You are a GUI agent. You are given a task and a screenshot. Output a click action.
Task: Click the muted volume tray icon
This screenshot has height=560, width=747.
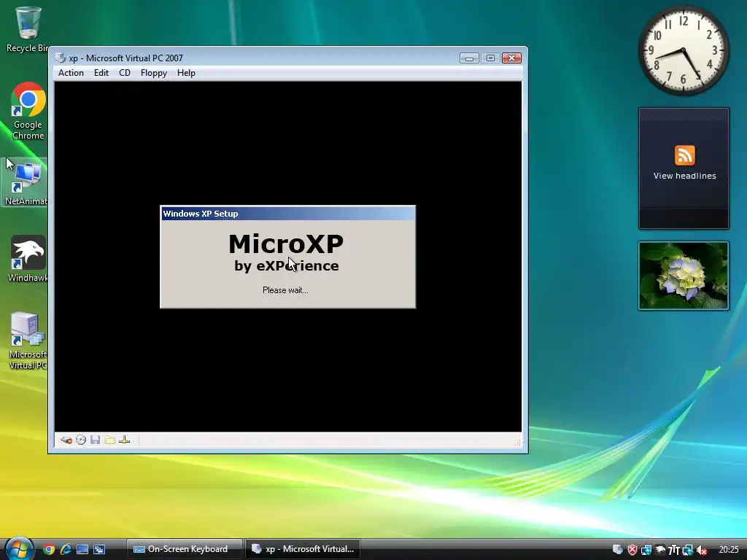[701, 550]
